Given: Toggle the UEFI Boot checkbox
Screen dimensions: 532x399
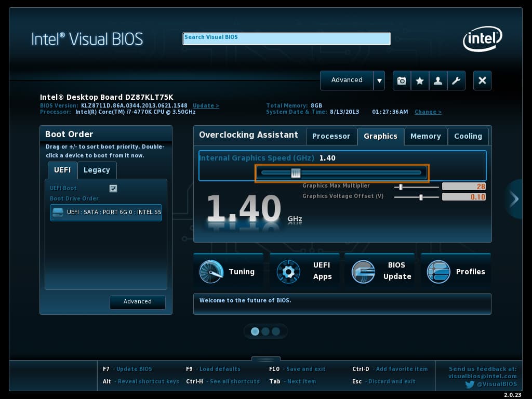Looking at the screenshot, I should pyautogui.click(x=113, y=189).
